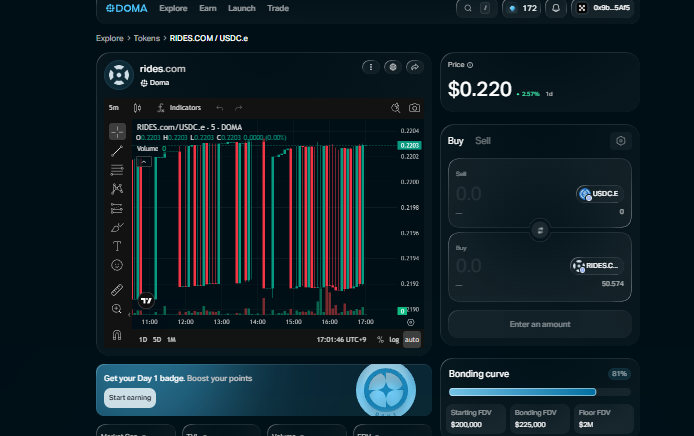Toggle log scale on chart
694x436 pixels.
pos(394,340)
